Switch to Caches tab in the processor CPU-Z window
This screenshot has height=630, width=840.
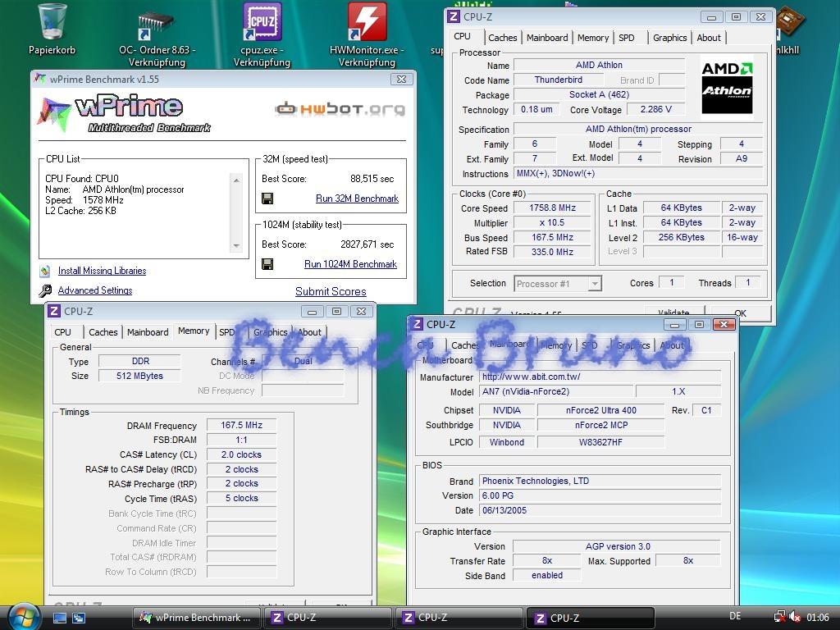(503, 38)
